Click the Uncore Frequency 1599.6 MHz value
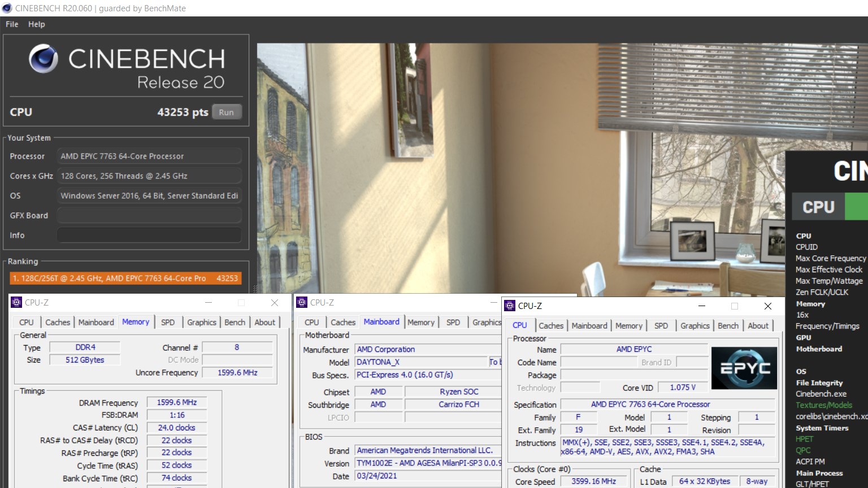Viewport: 868px width, 488px height. coord(237,373)
